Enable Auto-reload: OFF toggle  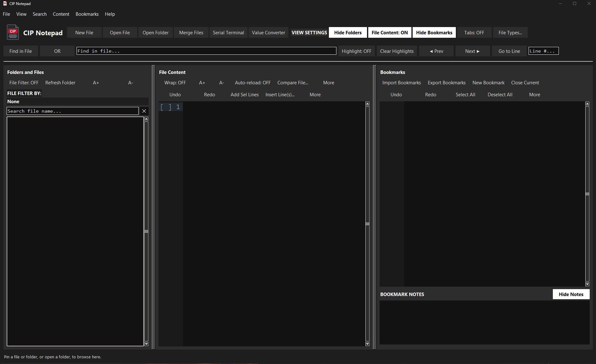pyautogui.click(x=253, y=83)
